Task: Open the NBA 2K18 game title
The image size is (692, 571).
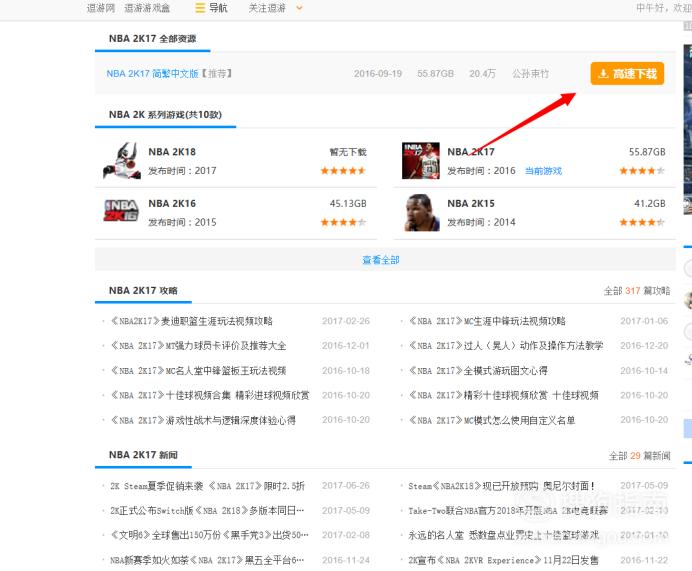Action: 172,152
